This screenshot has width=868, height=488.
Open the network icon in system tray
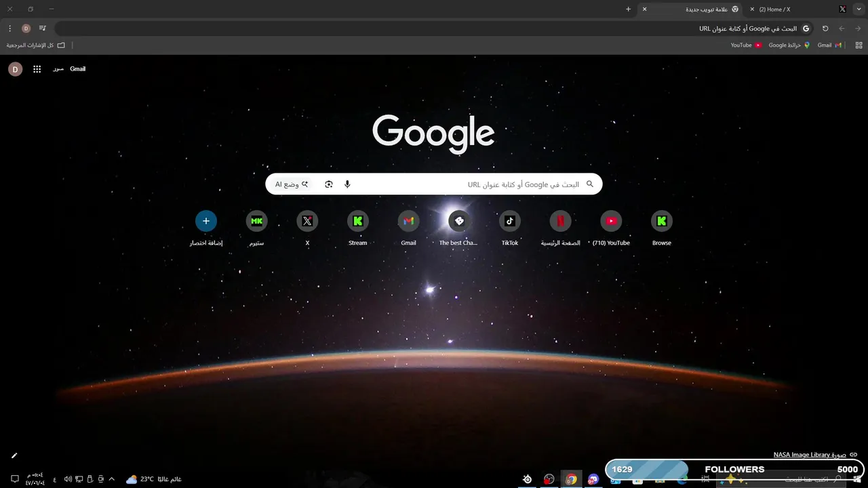click(x=79, y=479)
